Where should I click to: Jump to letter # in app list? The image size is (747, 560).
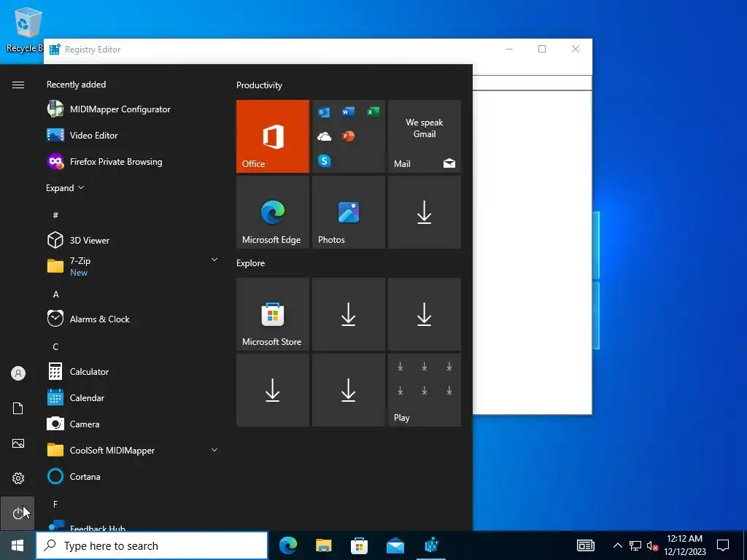(55, 215)
